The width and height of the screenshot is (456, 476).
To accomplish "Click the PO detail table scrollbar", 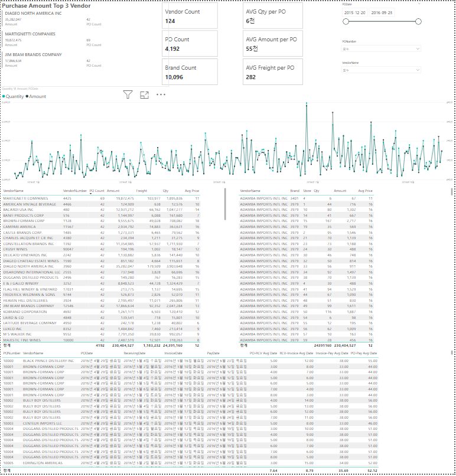I will [x=452, y=353].
